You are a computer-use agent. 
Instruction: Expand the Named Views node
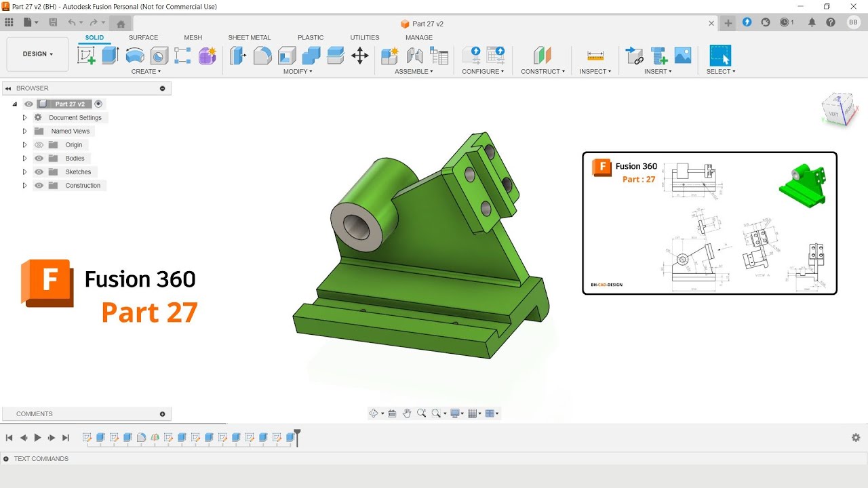24,131
